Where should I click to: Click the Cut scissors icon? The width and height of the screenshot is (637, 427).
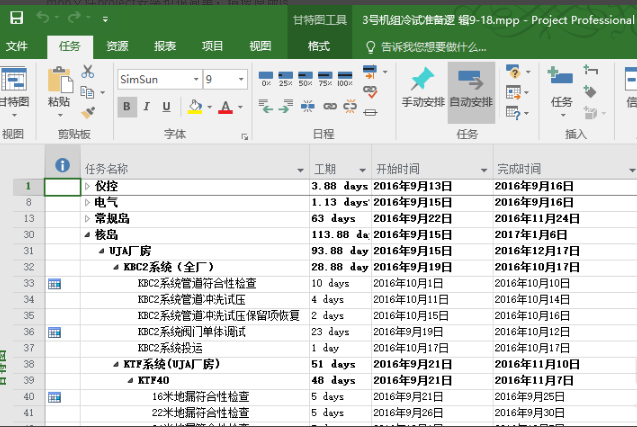tap(88, 71)
